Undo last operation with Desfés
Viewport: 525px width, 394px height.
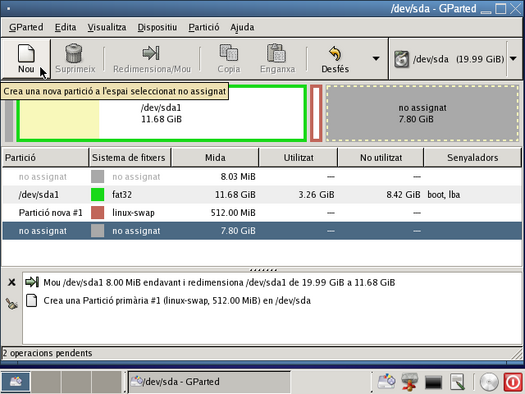[335, 60]
